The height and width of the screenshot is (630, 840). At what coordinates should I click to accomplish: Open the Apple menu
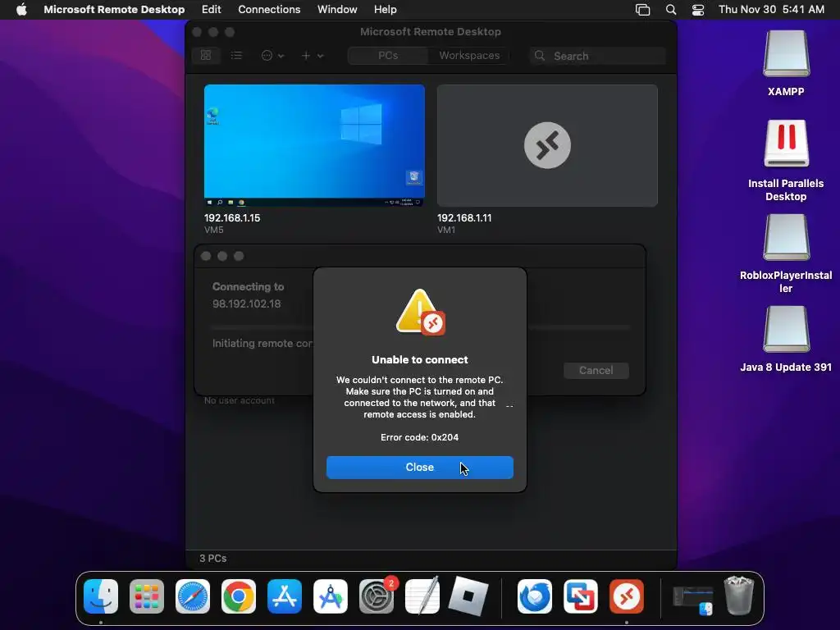tap(21, 10)
